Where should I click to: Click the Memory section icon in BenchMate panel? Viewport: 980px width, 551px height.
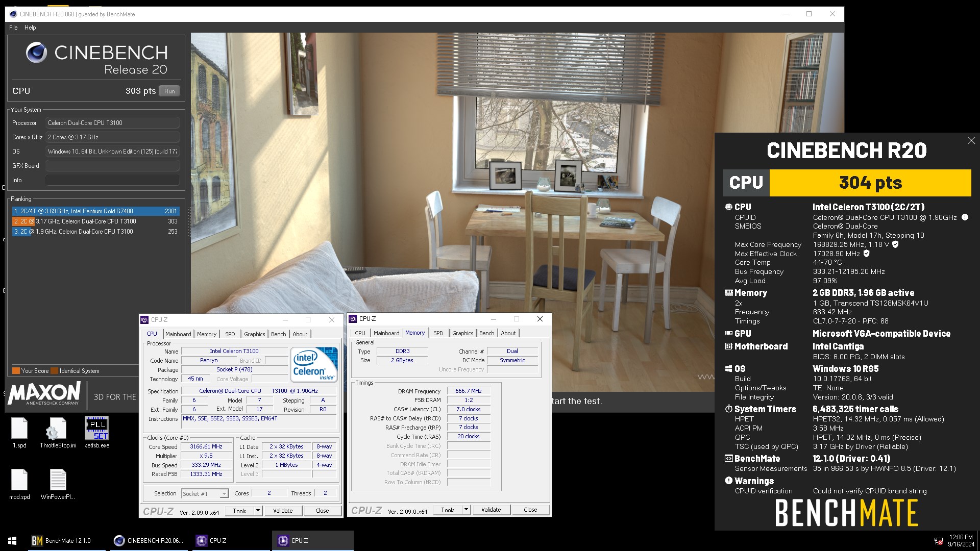(728, 293)
